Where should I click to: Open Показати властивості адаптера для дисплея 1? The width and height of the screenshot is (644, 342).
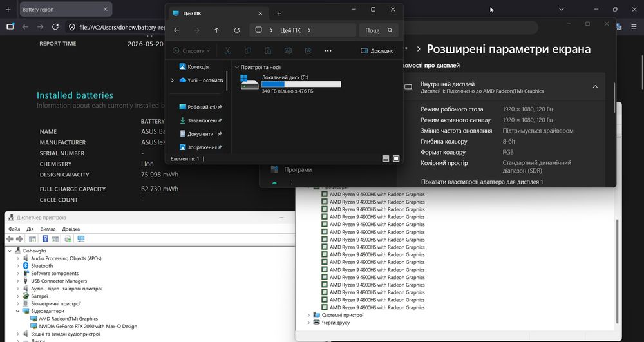coord(482,182)
